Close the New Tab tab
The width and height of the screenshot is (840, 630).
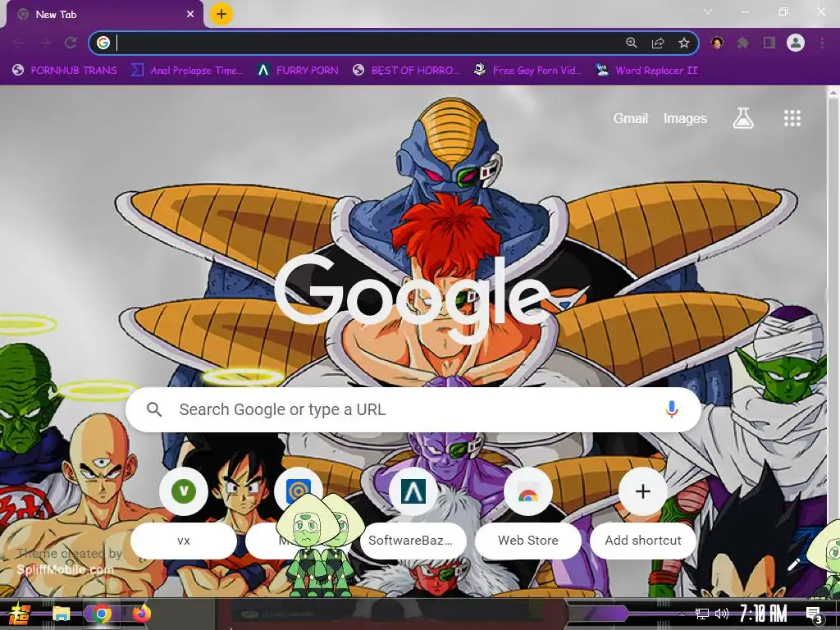tap(190, 15)
